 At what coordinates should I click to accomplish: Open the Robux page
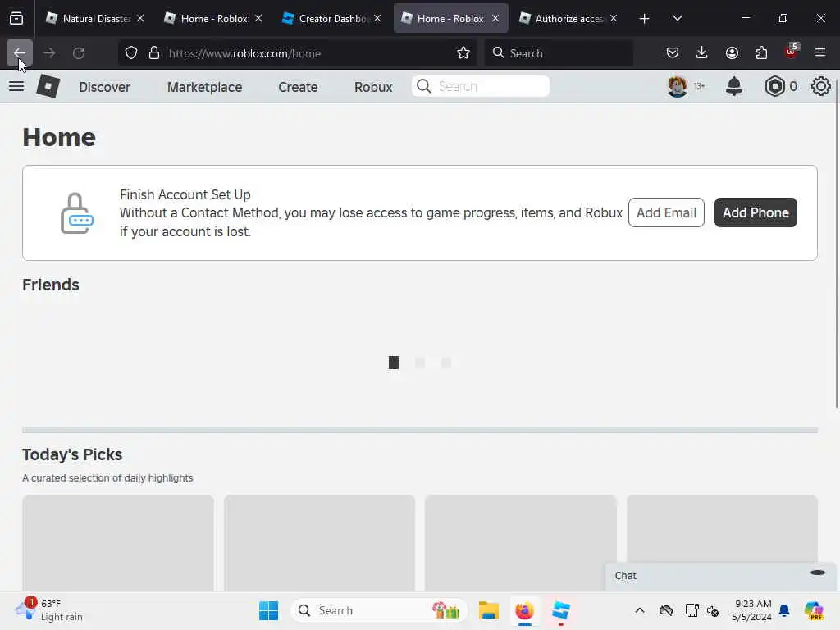click(x=373, y=87)
